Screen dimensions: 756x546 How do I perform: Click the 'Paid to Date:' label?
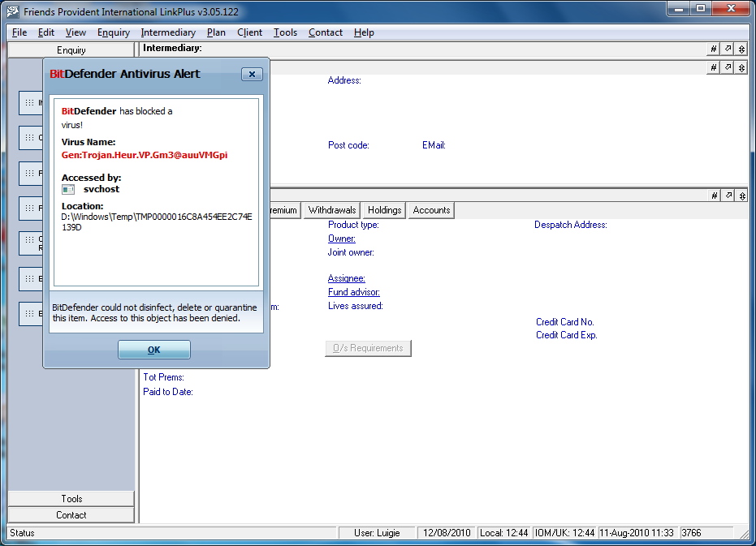168,392
